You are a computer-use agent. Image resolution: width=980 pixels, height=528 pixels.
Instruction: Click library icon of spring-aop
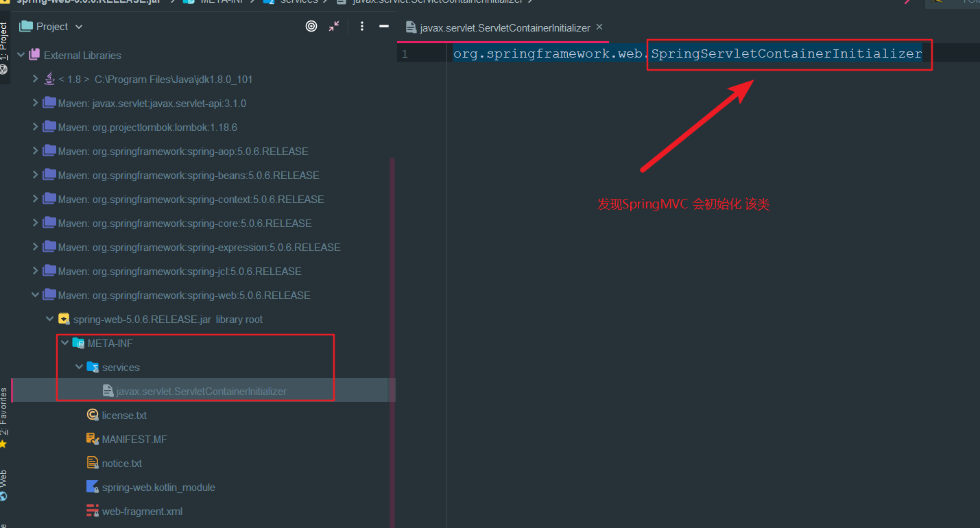[x=49, y=151]
